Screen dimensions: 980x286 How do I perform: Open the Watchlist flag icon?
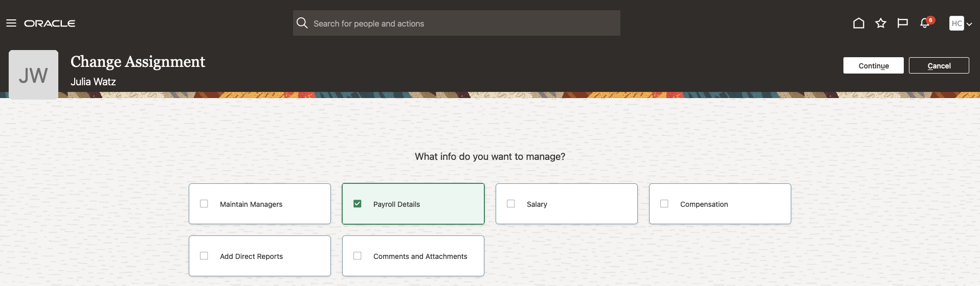coord(903,23)
